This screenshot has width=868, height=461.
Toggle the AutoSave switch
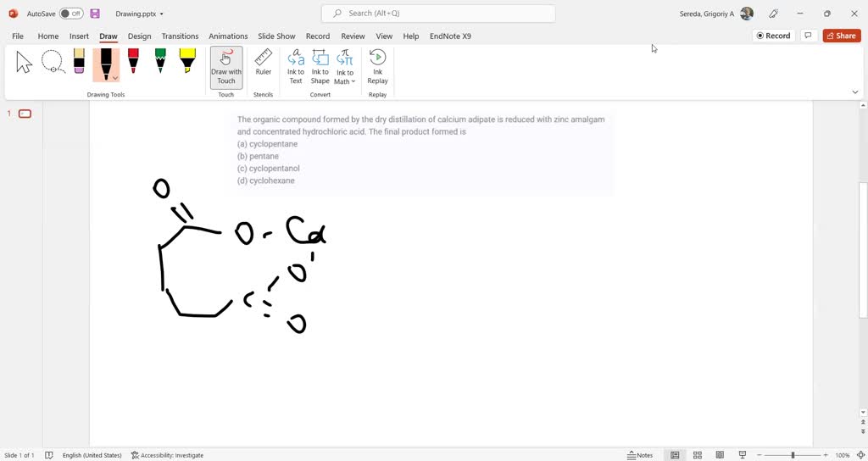click(71, 14)
